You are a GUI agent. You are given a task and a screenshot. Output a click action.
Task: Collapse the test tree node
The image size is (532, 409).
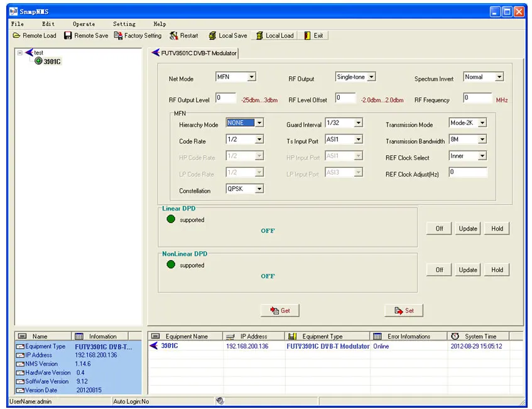tap(20, 53)
